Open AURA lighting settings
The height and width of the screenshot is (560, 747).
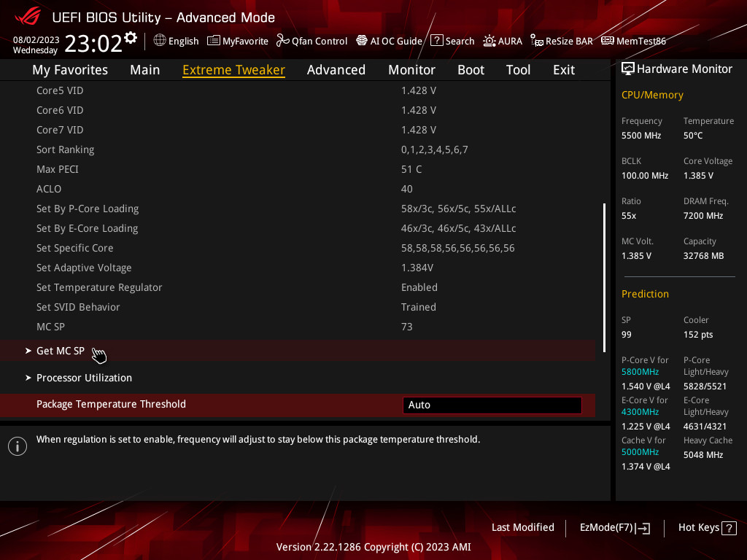pyautogui.click(x=502, y=41)
